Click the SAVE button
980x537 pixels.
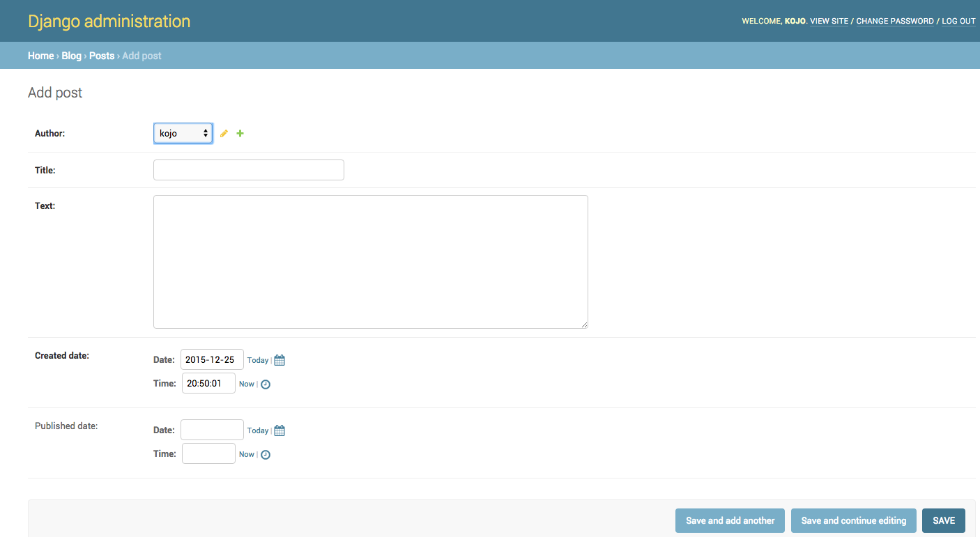tap(944, 520)
